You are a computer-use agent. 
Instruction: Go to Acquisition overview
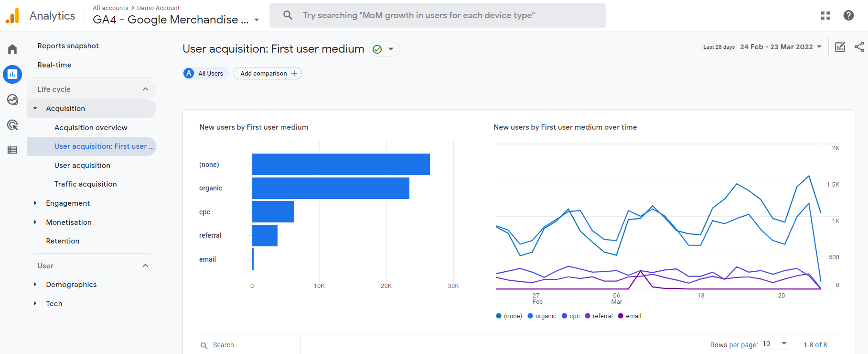click(x=91, y=128)
